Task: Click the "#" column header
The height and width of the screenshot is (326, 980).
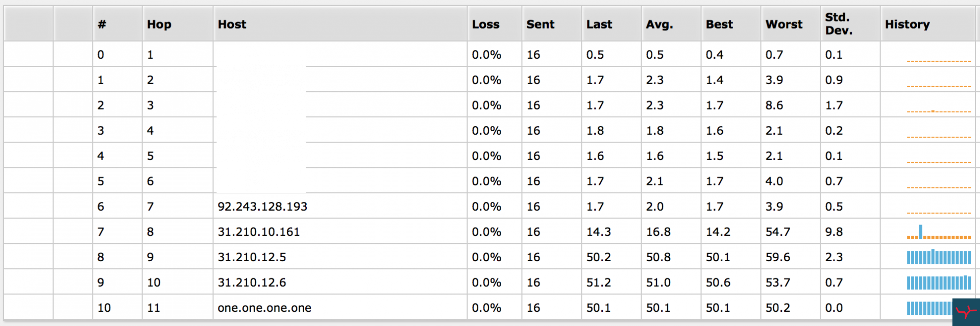Action: click(x=102, y=24)
